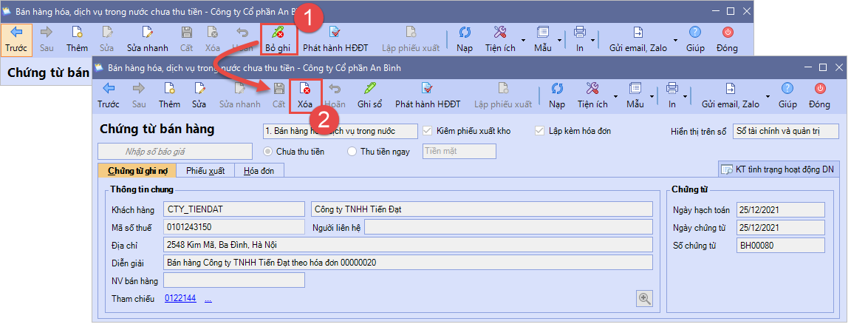Click Phát hành HĐĐT in front window
868x327 pixels.
tap(426, 95)
